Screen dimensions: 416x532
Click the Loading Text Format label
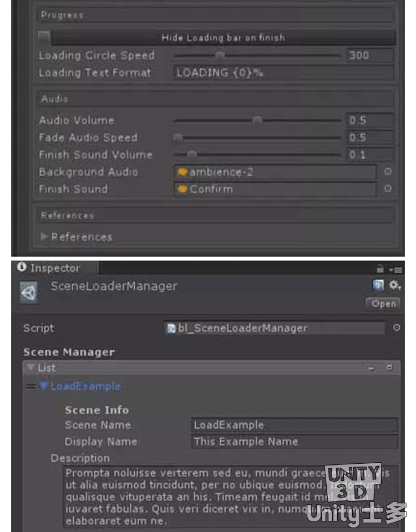tap(95, 73)
